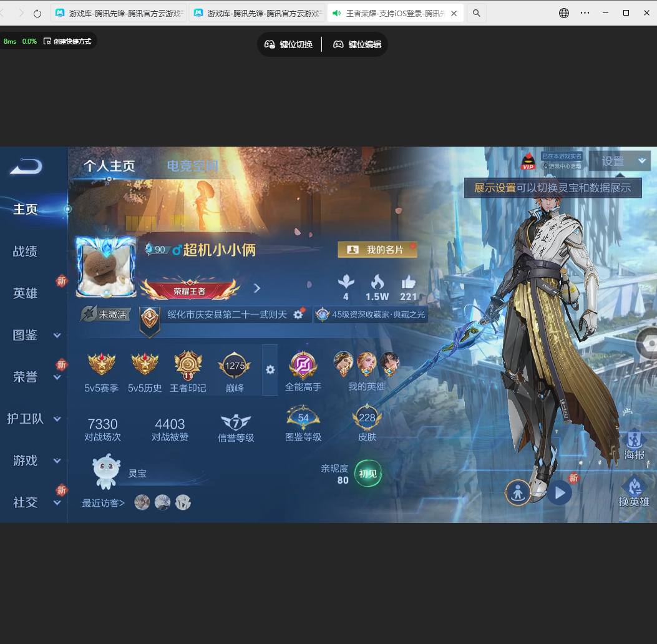
Task: Click the 皮肤 228 icon
Action: (367, 418)
